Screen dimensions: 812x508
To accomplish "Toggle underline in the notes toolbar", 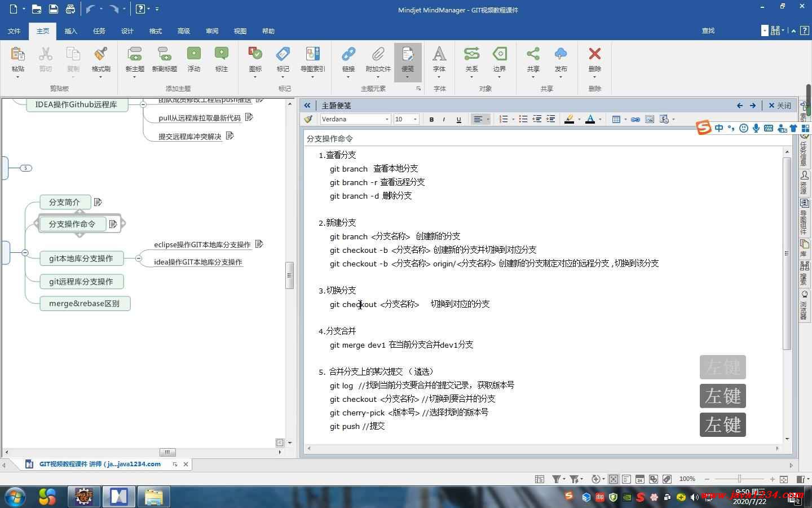I will tap(458, 119).
